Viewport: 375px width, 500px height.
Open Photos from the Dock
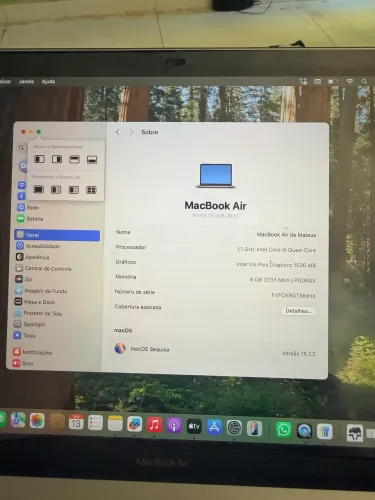pyautogui.click(x=37, y=421)
